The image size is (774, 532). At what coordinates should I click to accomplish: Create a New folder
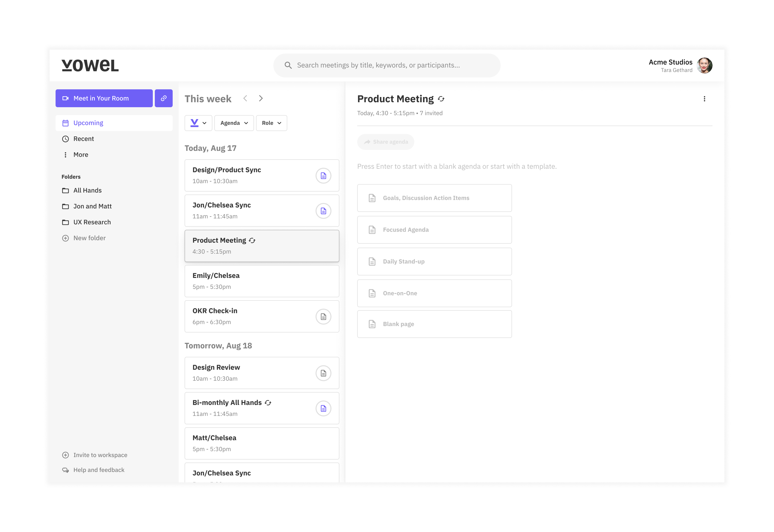point(114,238)
